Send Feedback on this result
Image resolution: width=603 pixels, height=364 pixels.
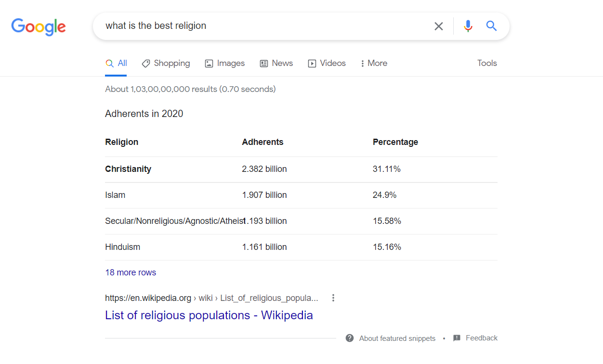pos(482,338)
